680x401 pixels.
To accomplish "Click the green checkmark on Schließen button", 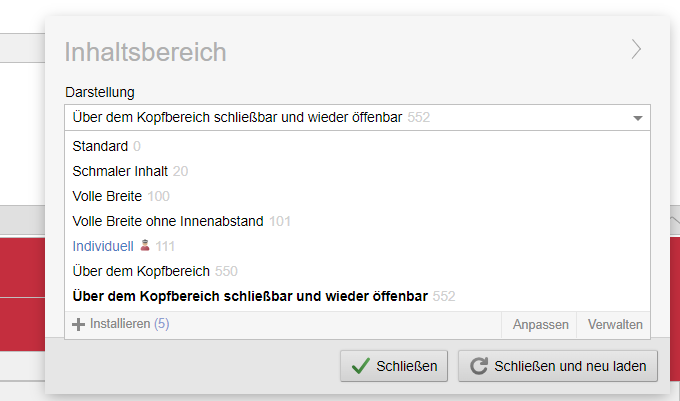I will [x=359, y=366].
